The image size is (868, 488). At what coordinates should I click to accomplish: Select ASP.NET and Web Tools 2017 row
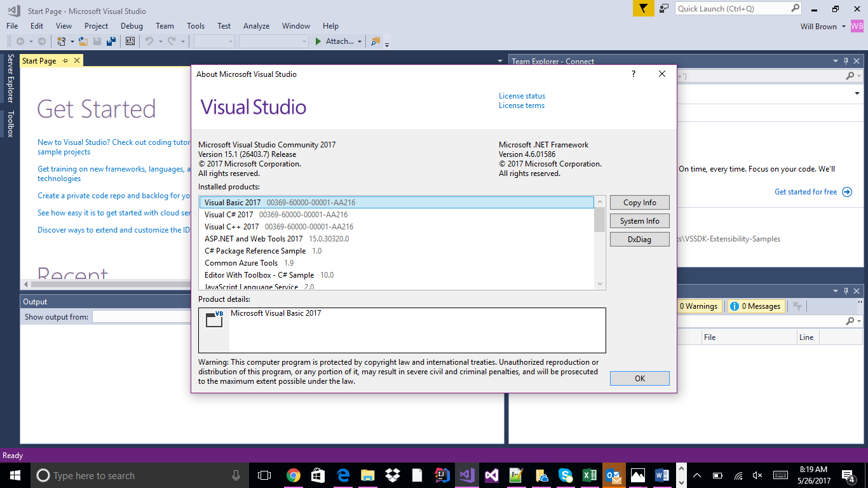coord(397,239)
